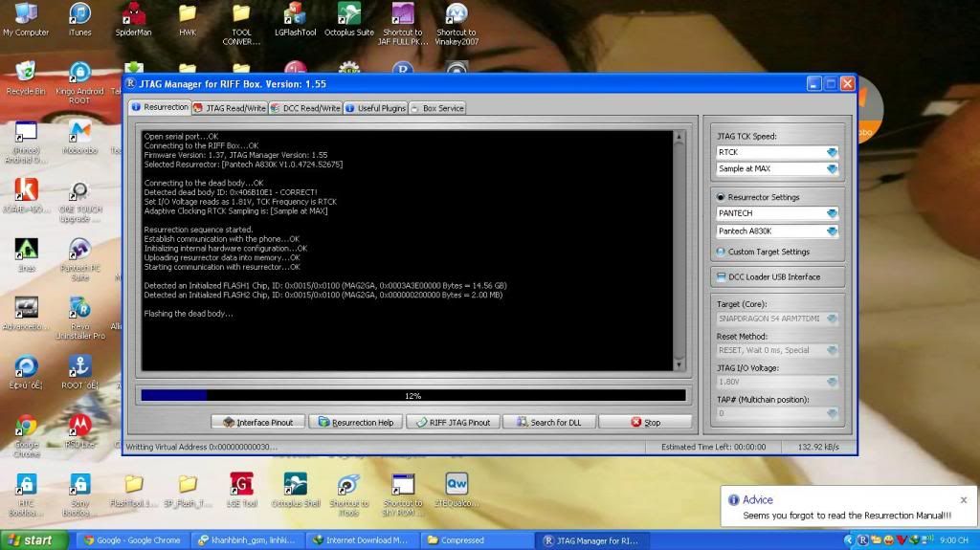
Task: Open the SP_Flash_T... desktop folder
Action: [187, 492]
